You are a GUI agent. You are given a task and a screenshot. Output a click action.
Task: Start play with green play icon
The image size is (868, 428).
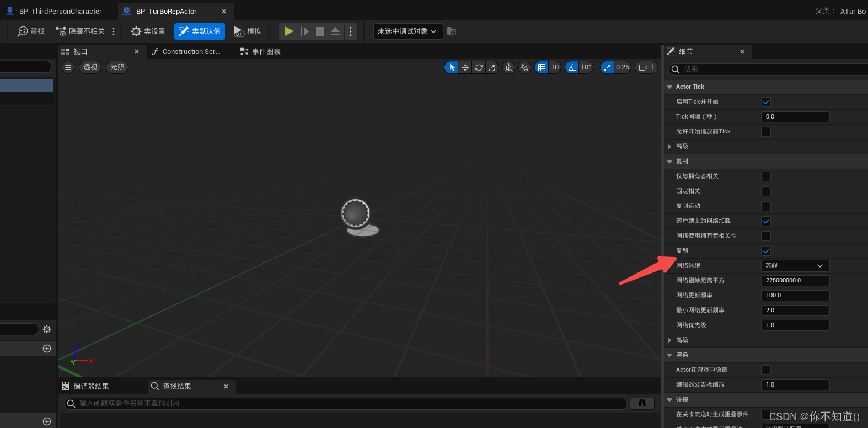pyautogui.click(x=288, y=31)
